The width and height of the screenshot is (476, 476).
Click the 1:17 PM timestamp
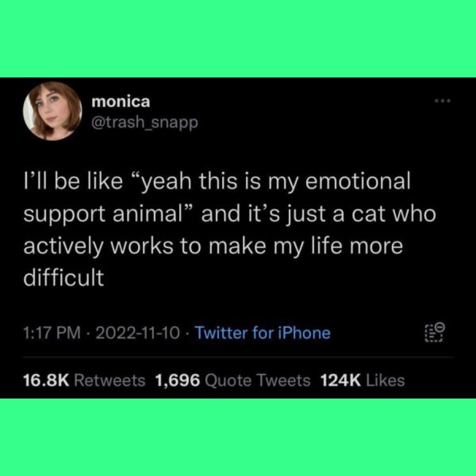(52, 333)
